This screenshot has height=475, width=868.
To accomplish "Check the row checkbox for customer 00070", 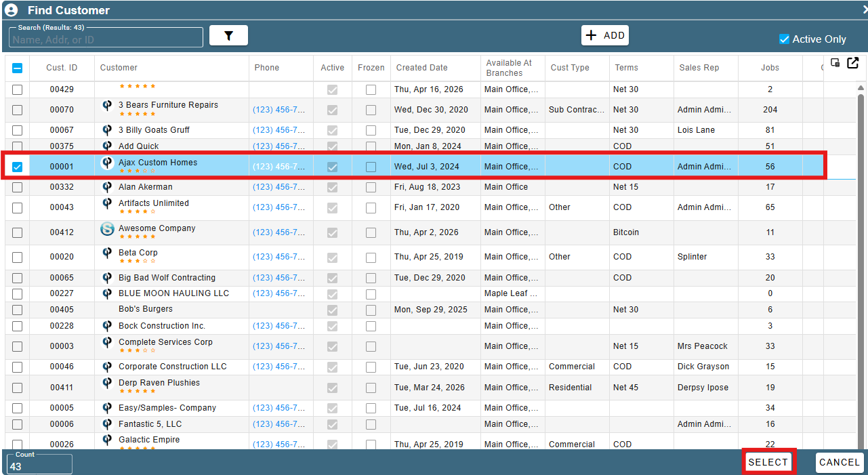I will (17, 110).
